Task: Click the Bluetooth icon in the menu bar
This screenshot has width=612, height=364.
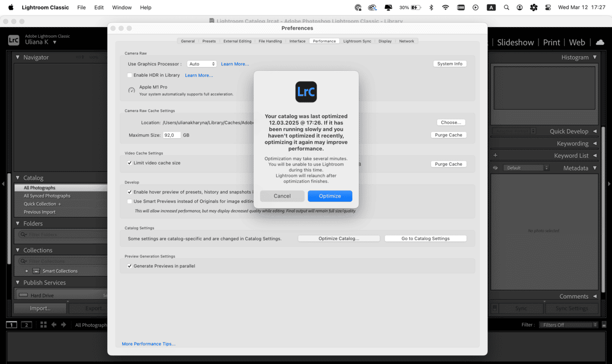Action: point(431,8)
